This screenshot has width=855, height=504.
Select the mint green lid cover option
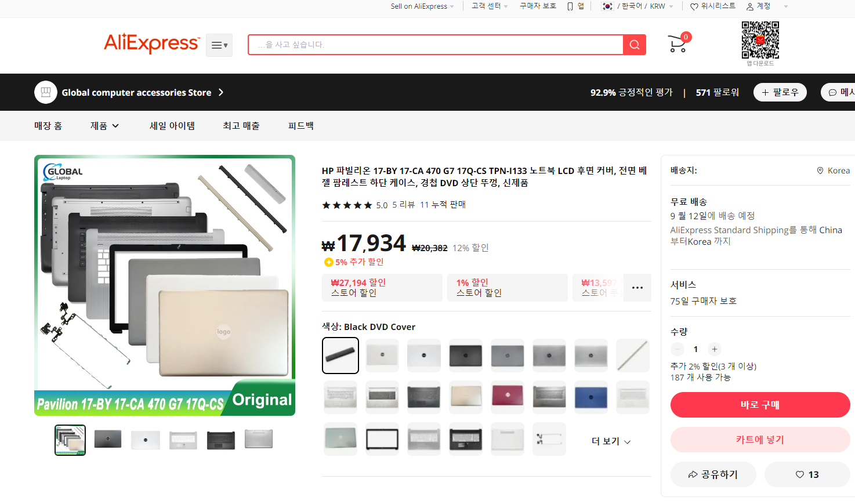point(340,439)
